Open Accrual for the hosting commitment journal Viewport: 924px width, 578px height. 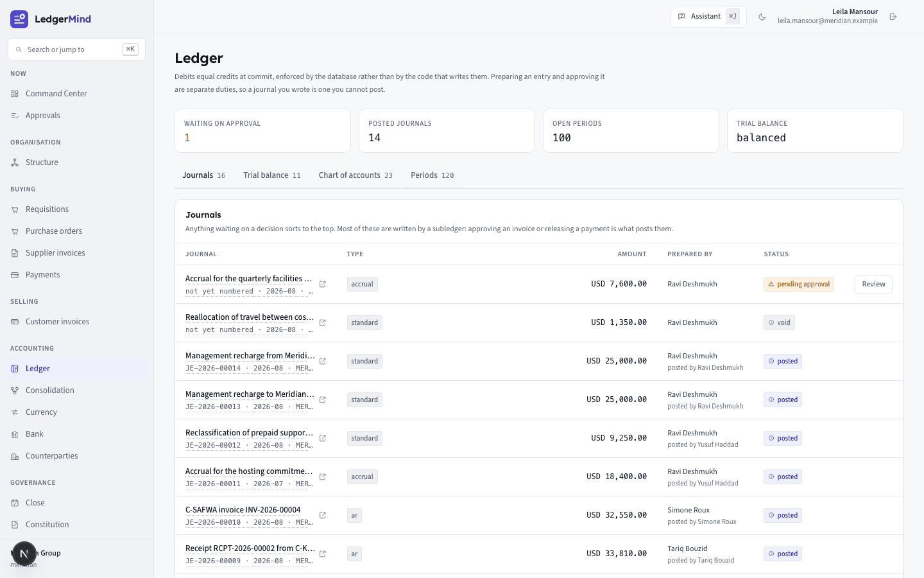pyautogui.click(x=250, y=471)
